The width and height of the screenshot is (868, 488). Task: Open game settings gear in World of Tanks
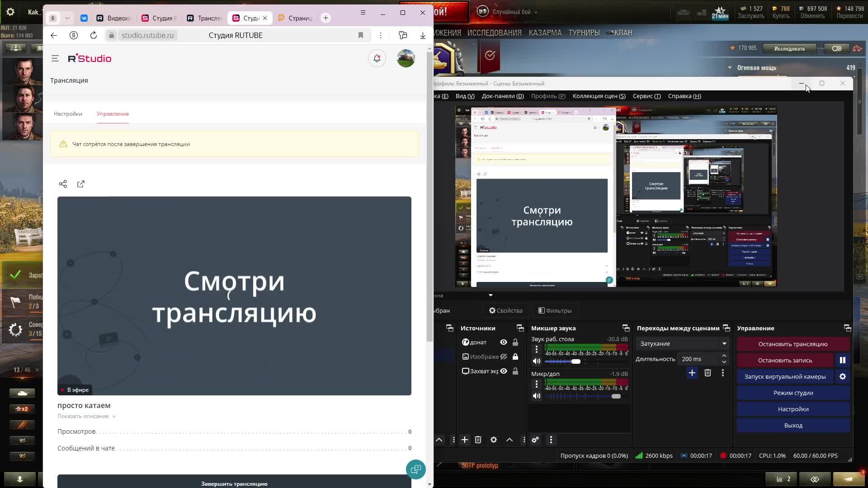[x=10, y=12]
